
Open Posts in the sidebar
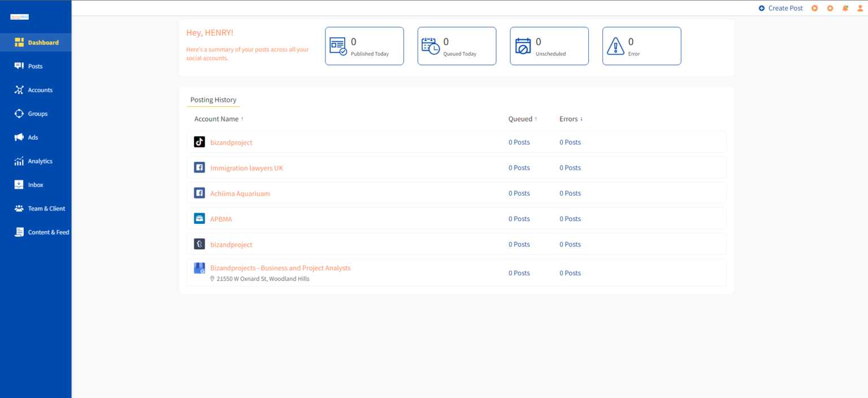pos(35,66)
